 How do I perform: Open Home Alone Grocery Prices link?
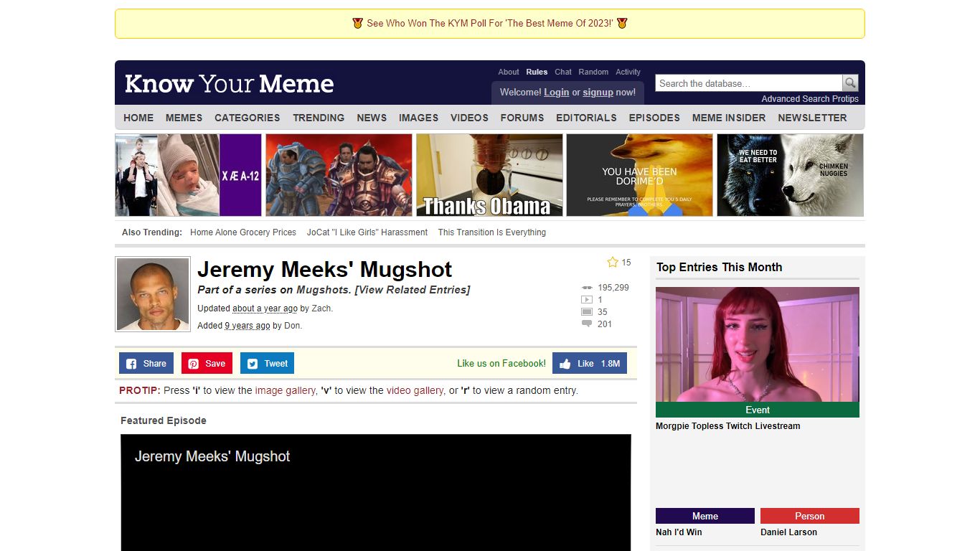(x=243, y=232)
